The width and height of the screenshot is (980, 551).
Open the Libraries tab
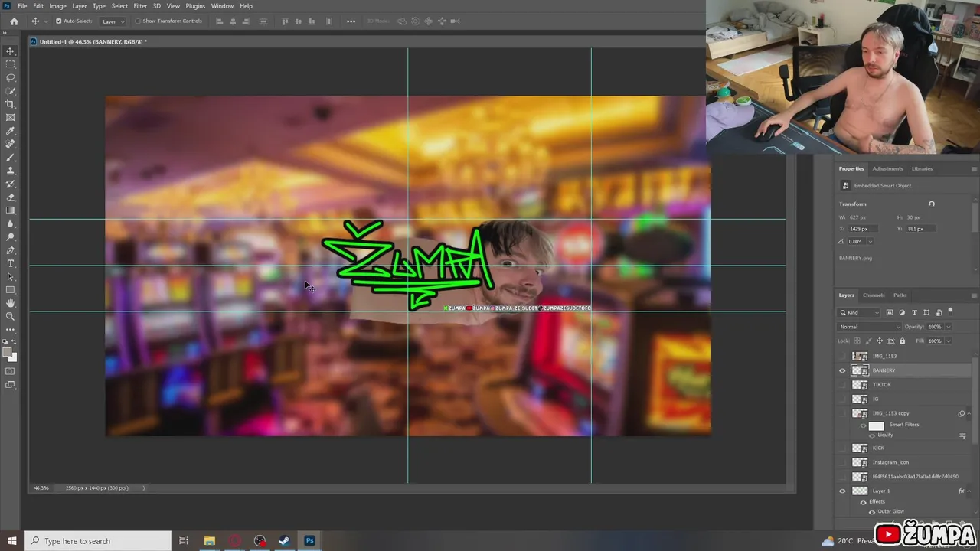pos(922,168)
